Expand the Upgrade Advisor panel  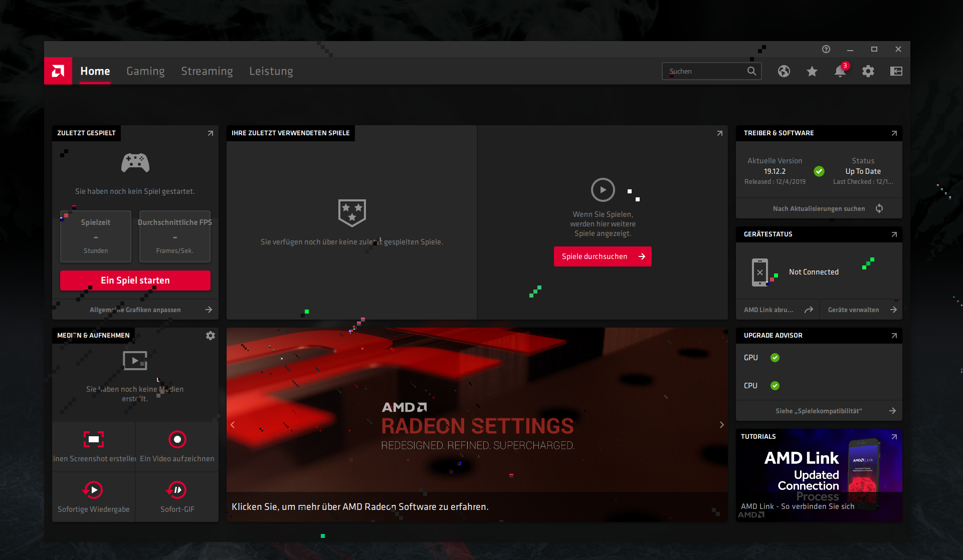point(894,336)
